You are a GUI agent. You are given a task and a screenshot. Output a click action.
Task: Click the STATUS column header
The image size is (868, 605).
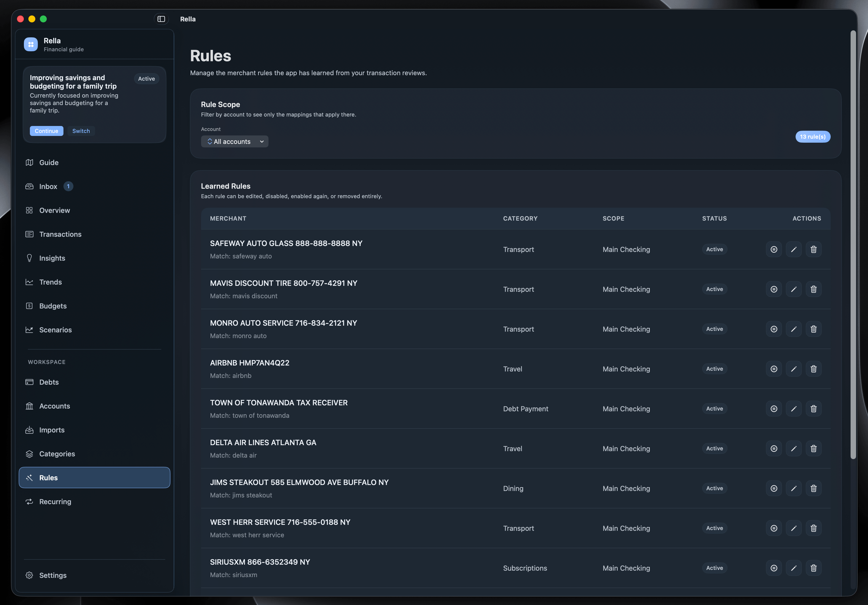pos(714,219)
